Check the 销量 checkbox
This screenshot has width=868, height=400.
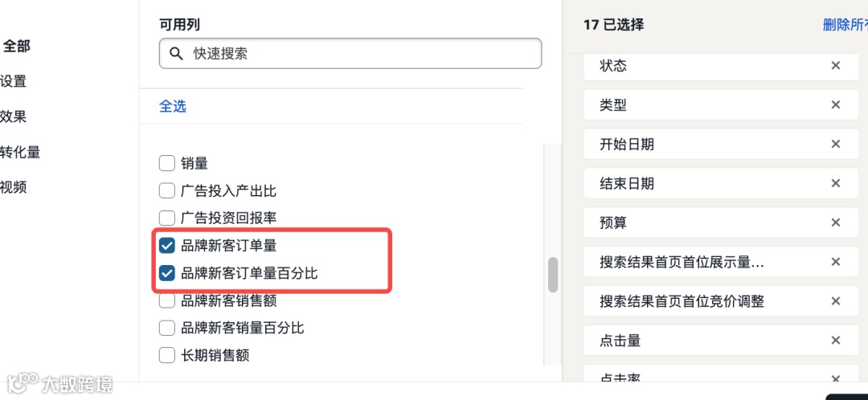click(167, 164)
